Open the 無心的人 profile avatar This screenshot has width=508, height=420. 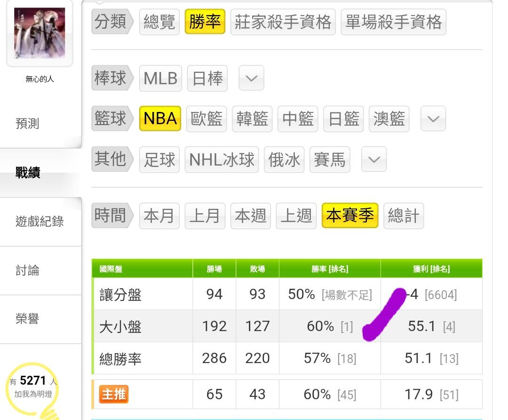tap(40, 33)
